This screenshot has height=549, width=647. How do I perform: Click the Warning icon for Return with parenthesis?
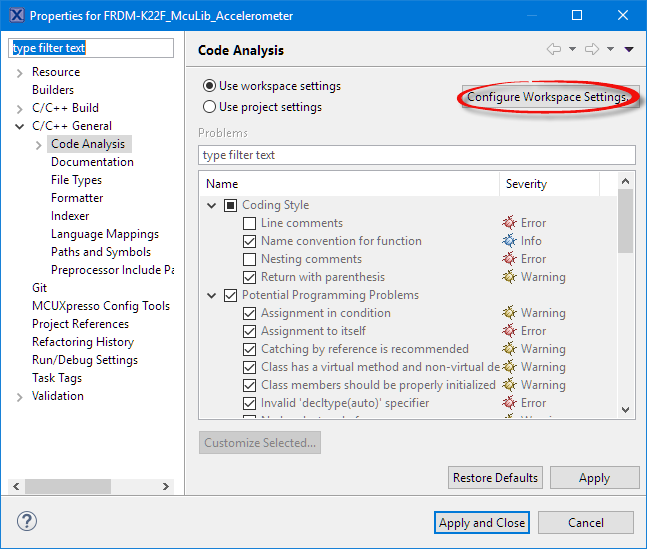pyautogui.click(x=509, y=277)
